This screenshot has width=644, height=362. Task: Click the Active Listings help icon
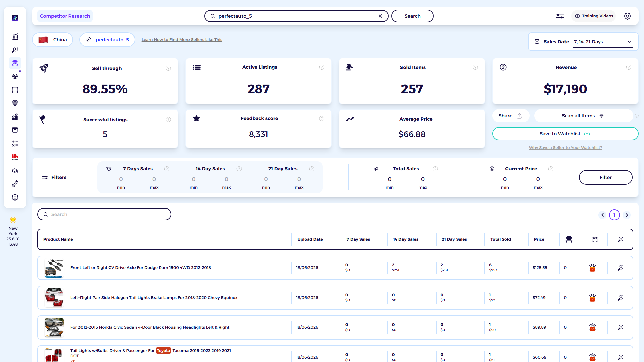[x=322, y=67]
